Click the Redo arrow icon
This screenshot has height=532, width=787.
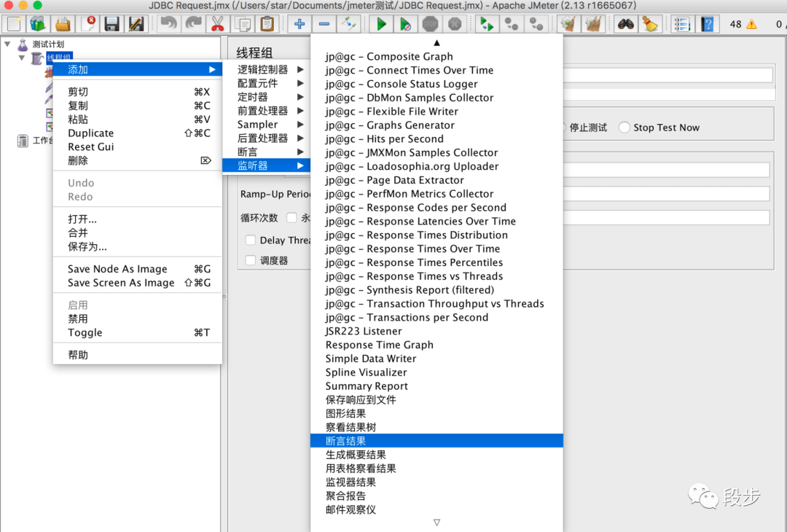193,23
